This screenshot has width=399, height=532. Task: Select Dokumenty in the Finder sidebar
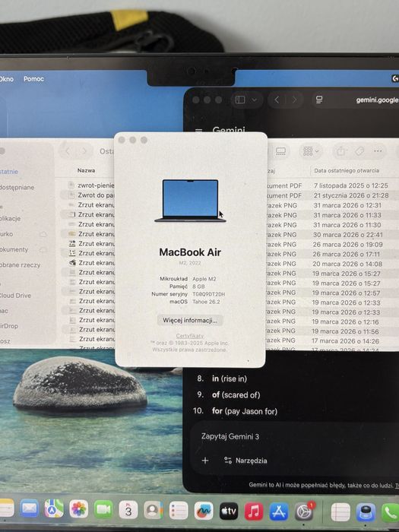pyautogui.click(x=14, y=249)
